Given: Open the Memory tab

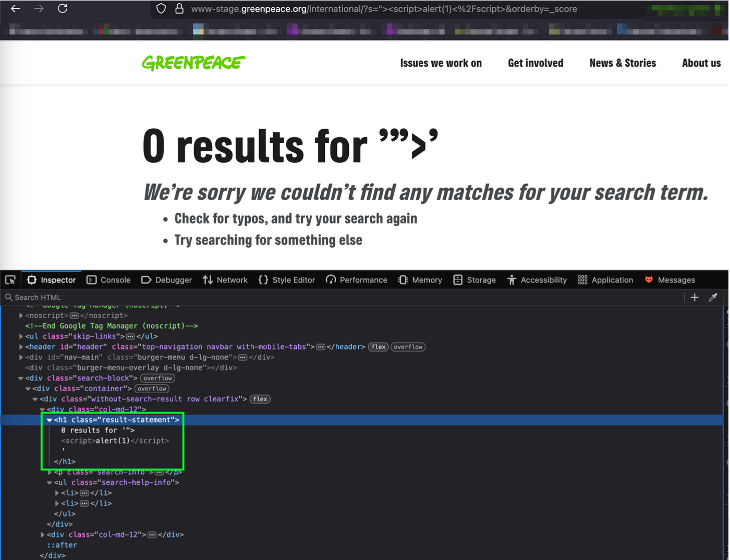Looking at the screenshot, I should pyautogui.click(x=420, y=280).
